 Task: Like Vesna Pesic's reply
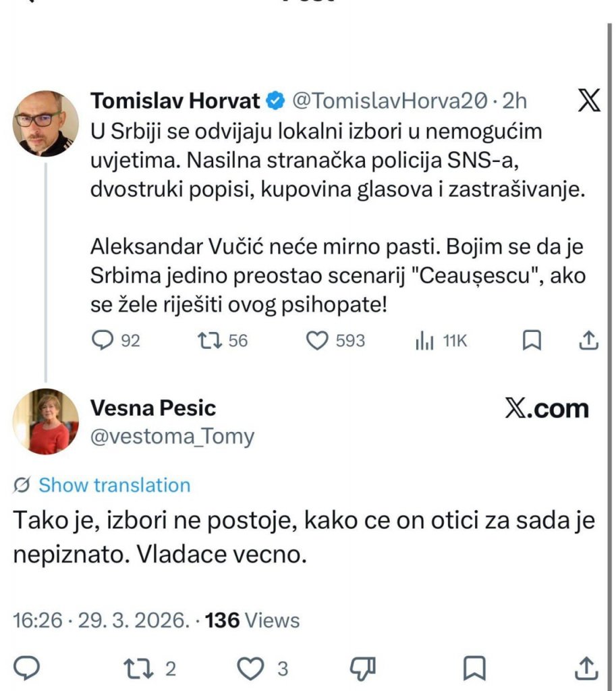point(251,668)
